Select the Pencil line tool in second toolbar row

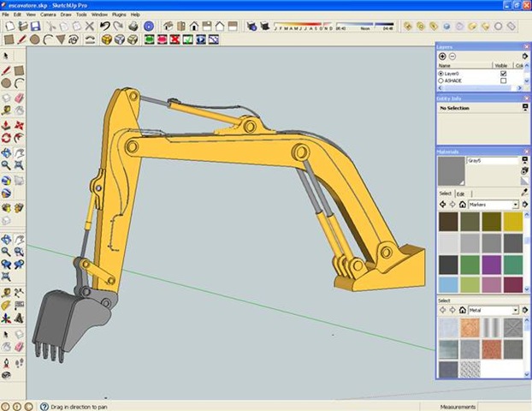[21, 39]
